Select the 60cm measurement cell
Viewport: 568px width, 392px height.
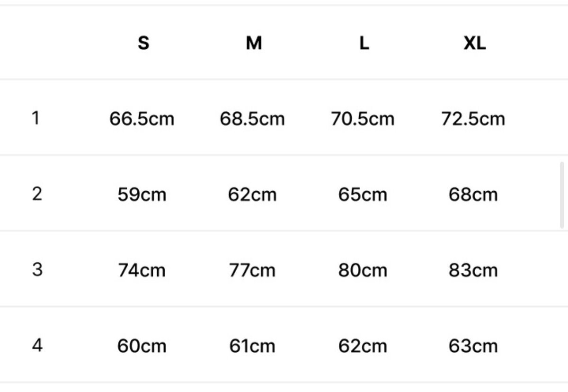tap(142, 346)
